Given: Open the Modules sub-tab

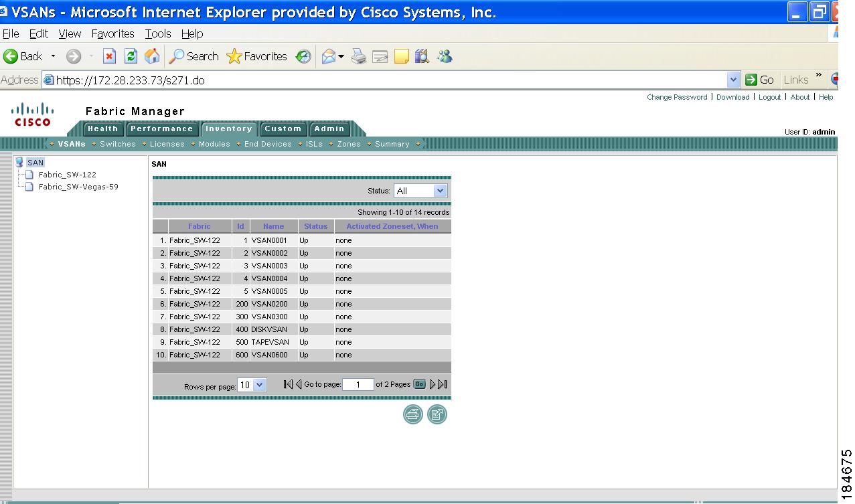Looking at the screenshot, I should [214, 144].
